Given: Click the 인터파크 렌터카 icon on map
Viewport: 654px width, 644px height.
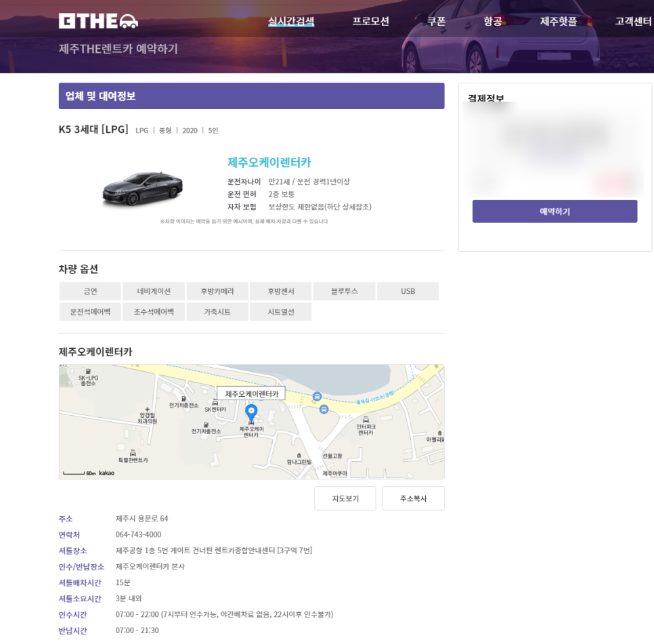Looking at the screenshot, I should click(366, 420).
